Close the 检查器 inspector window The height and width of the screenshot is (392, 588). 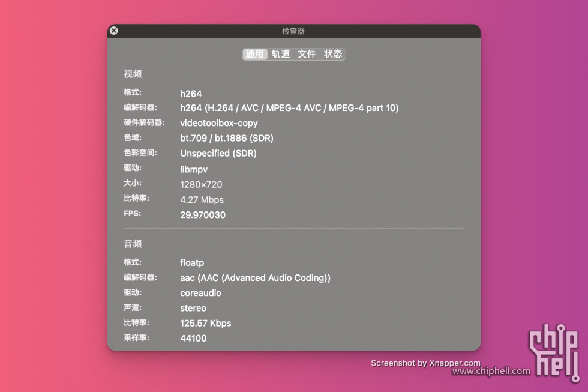(x=114, y=31)
